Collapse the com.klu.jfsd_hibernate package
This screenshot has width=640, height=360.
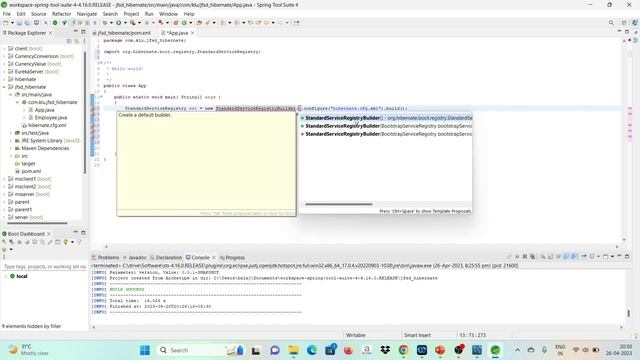[x=17, y=102]
